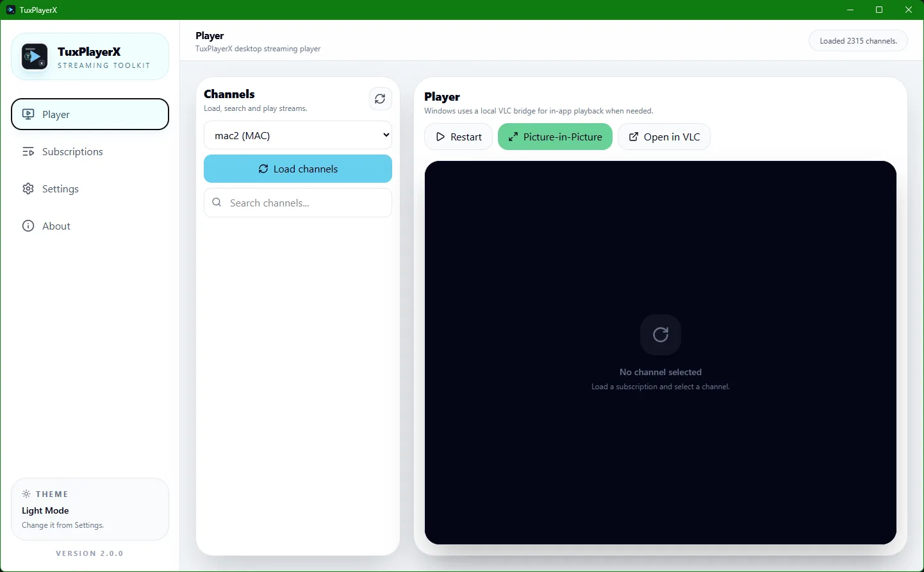Navigate to Settings in the sidebar
Viewport: 924px width, 572px height.
(60, 189)
